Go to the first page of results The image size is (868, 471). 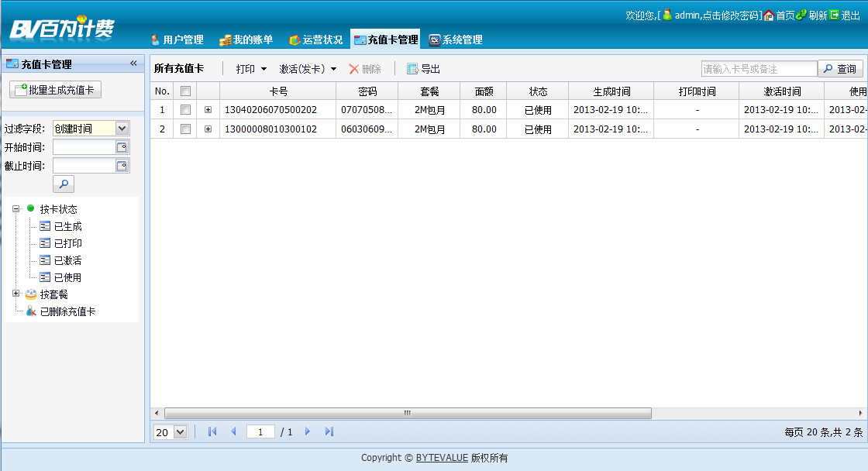[x=213, y=431]
